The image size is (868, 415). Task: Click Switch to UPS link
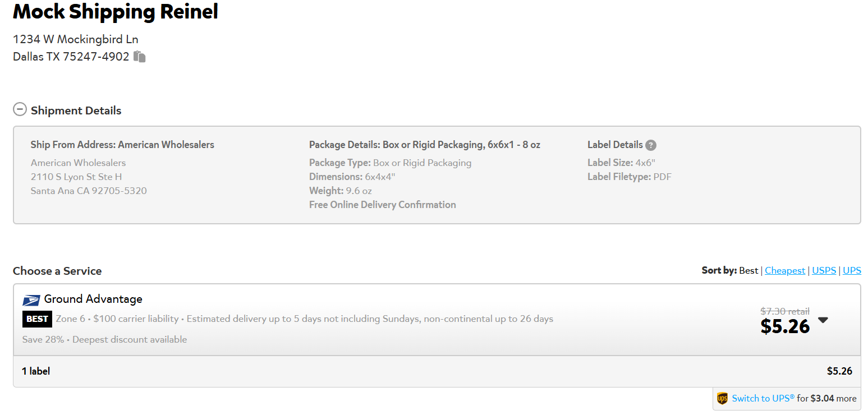coord(763,398)
